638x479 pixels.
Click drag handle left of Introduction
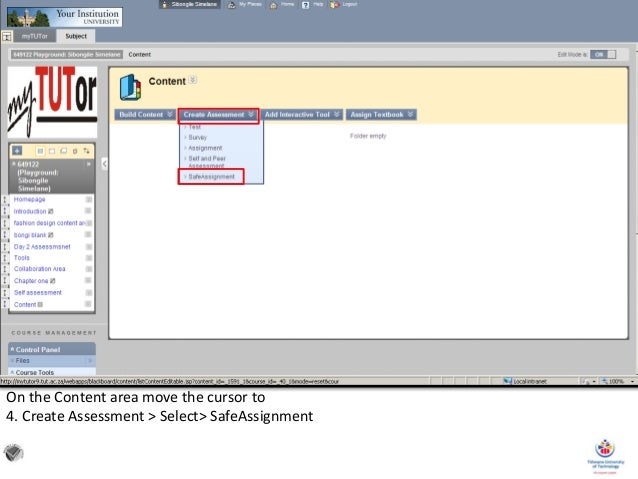coord(5,211)
